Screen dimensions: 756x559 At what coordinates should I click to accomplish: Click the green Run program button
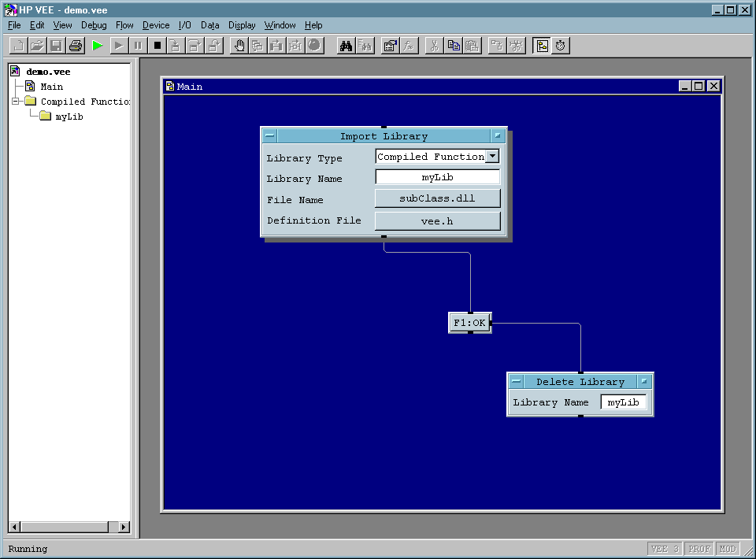[x=97, y=46]
